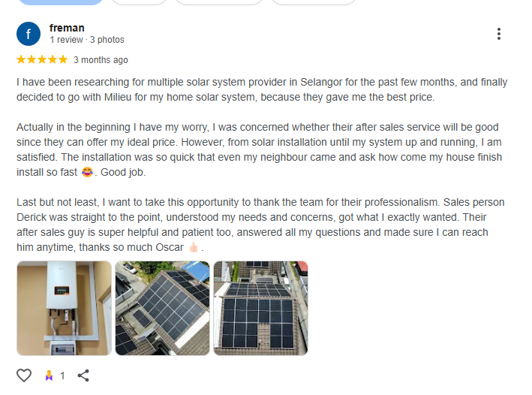Open the middle solar panel roof photo
This screenshot has width=532, height=395.
coord(162,308)
